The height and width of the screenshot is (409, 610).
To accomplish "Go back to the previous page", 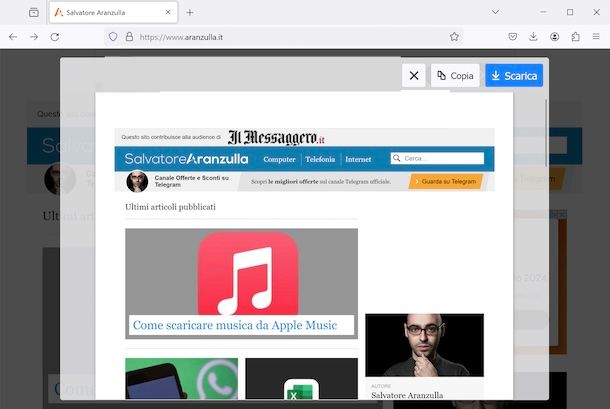I will [13, 37].
